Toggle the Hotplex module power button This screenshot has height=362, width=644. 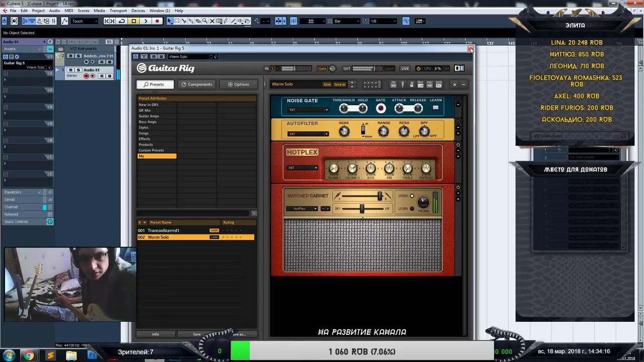pyautogui.click(x=458, y=145)
